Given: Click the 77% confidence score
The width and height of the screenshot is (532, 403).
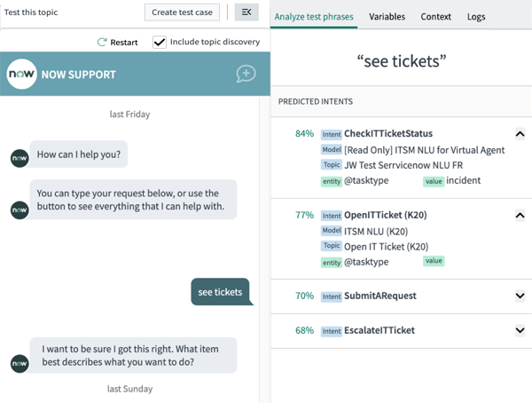Looking at the screenshot, I should 304,215.
